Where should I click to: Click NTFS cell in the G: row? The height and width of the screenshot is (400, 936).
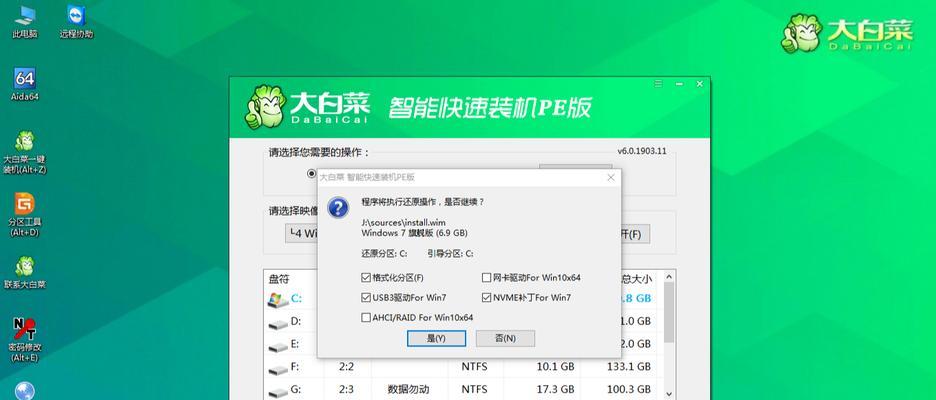click(475, 389)
